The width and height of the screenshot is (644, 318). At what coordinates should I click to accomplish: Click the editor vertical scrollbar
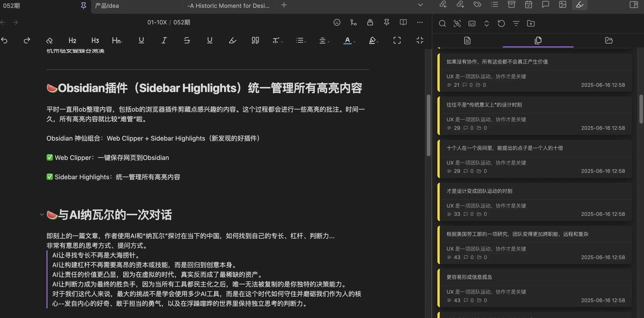[428, 125]
